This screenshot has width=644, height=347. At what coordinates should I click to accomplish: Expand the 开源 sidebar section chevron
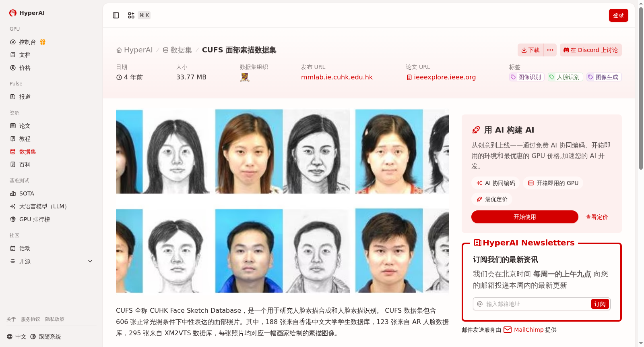[x=90, y=261]
